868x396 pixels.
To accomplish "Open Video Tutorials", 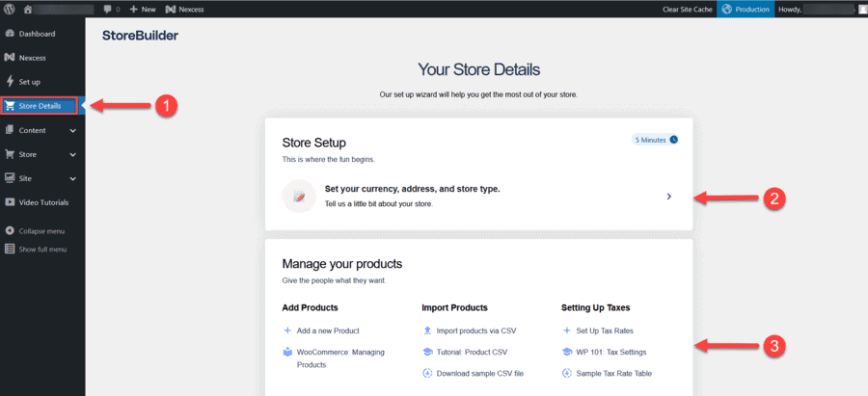I will tap(42, 202).
